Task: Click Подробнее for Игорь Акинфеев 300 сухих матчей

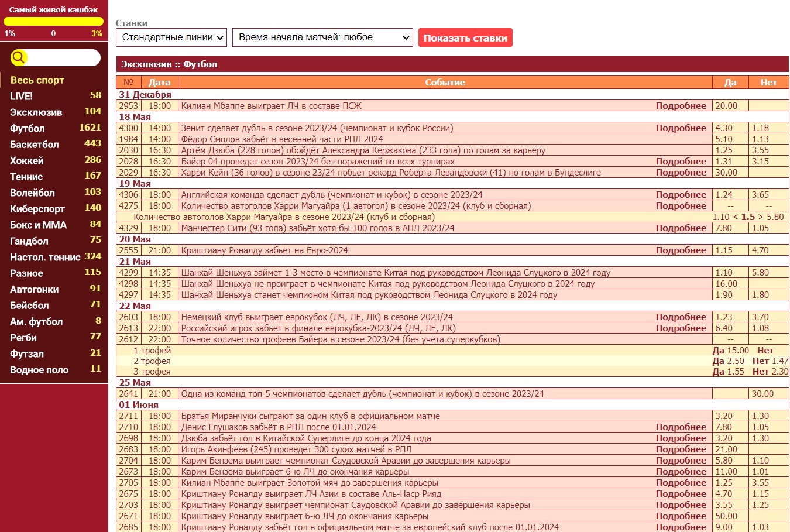Action: click(681, 449)
